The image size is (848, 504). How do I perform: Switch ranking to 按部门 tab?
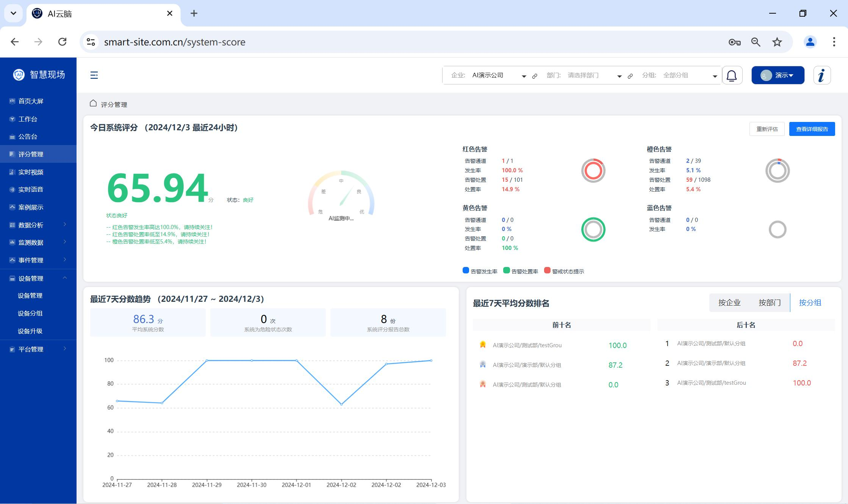[x=770, y=303]
